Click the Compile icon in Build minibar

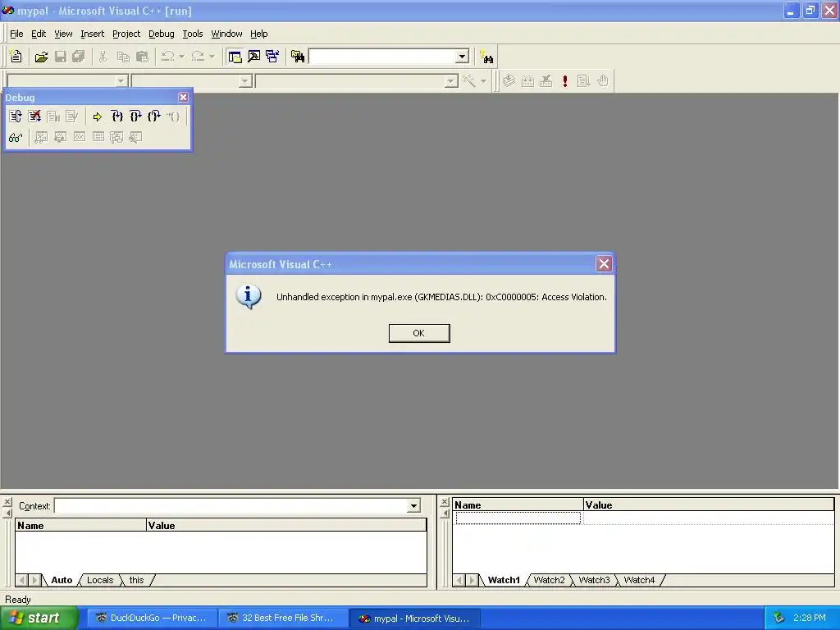tap(509, 81)
